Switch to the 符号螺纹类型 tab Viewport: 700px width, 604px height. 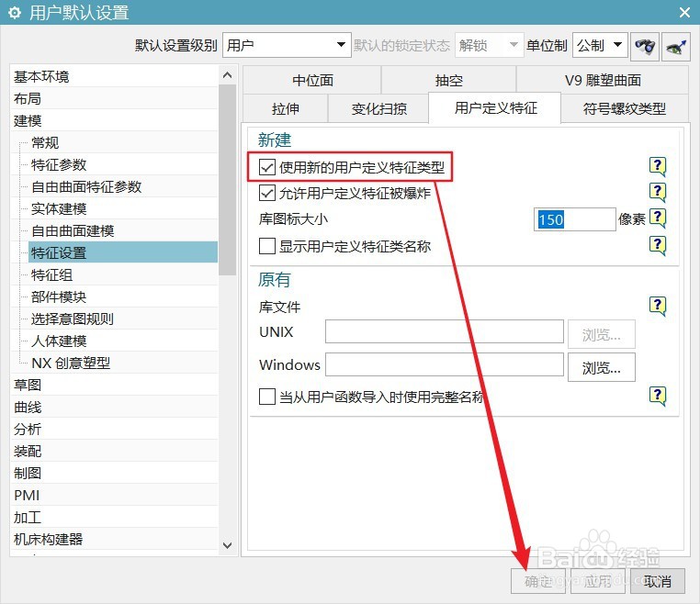(x=624, y=108)
